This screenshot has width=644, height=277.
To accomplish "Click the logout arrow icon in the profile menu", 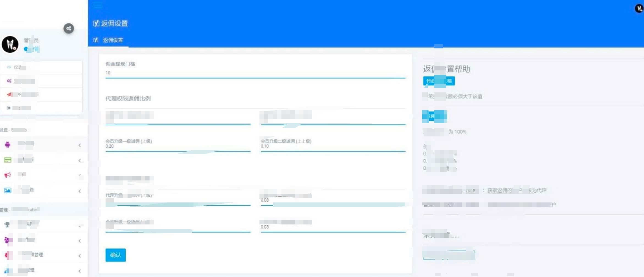I will coord(9,108).
